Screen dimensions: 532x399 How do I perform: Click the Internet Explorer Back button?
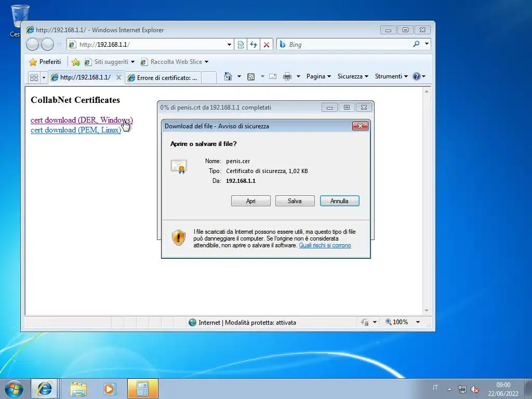32,45
